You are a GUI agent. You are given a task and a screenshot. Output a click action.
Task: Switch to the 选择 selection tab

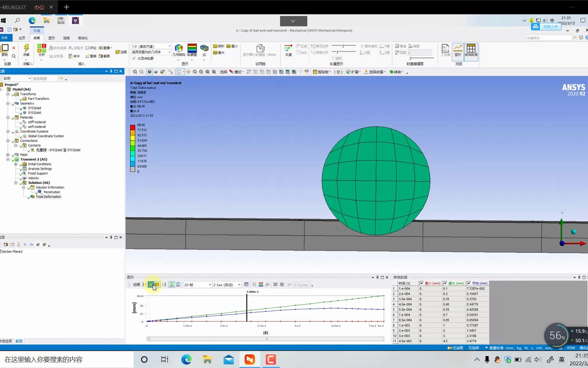pyautogui.click(x=66, y=38)
